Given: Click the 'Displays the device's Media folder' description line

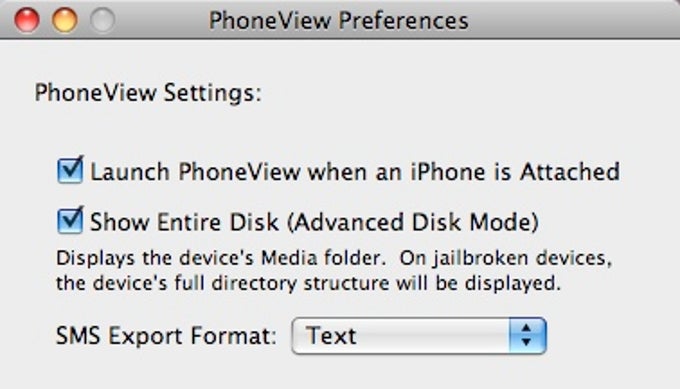Looking at the screenshot, I should (x=221, y=258).
